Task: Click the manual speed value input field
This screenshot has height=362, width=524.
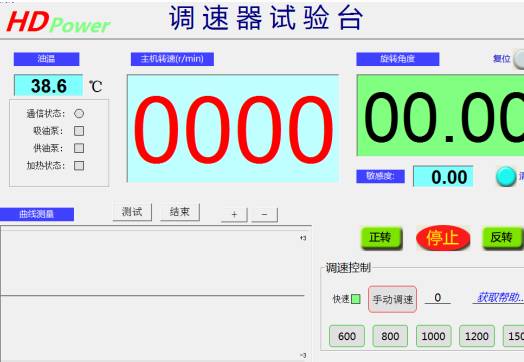Action: click(x=438, y=297)
